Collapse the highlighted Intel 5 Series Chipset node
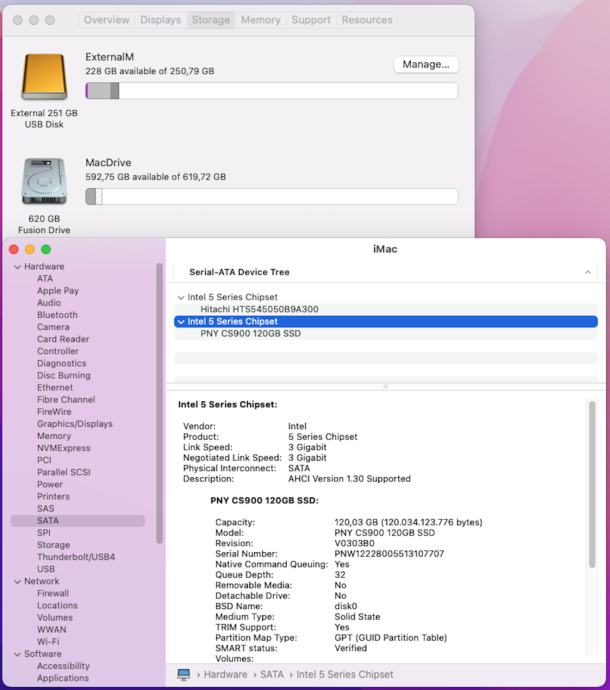Screen dimensions: 610x690 181,322
